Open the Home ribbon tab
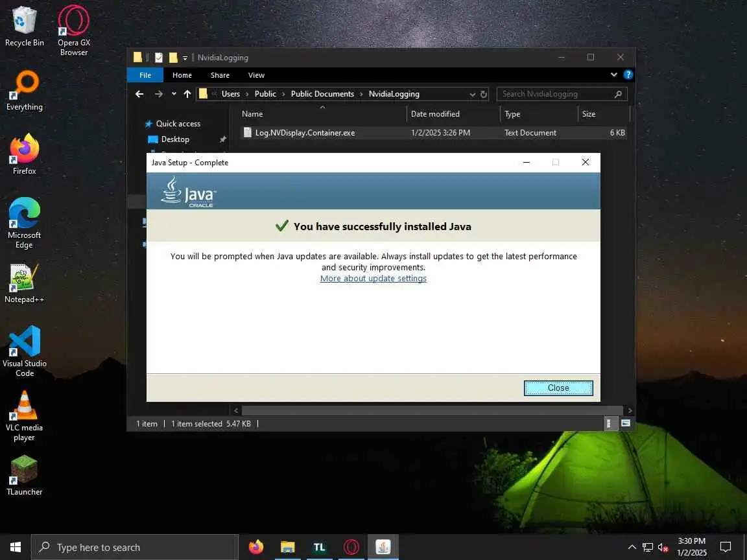Viewport: 747px width, 560px height. pyautogui.click(x=182, y=75)
